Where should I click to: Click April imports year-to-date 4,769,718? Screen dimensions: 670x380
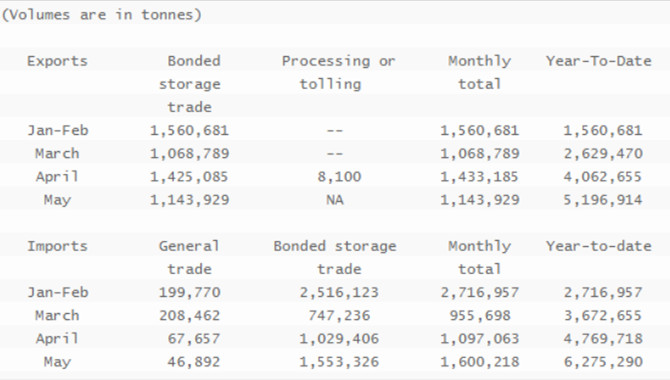[x=602, y=339]
